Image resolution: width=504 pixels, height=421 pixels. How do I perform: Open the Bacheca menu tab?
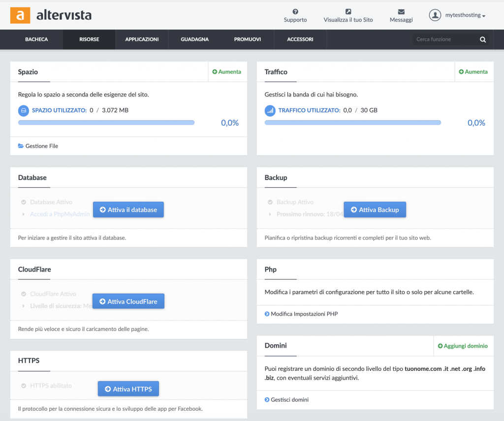[36, 39]
